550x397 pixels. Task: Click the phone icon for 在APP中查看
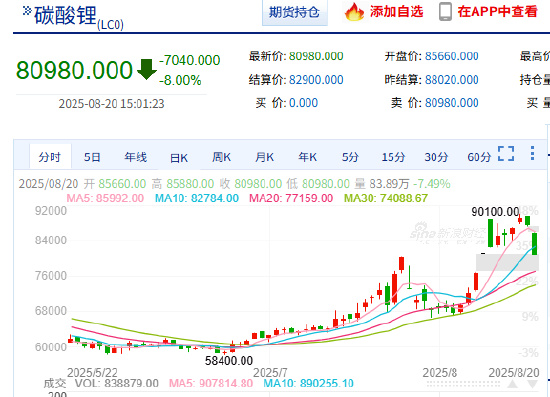click(x=445, y=12)
